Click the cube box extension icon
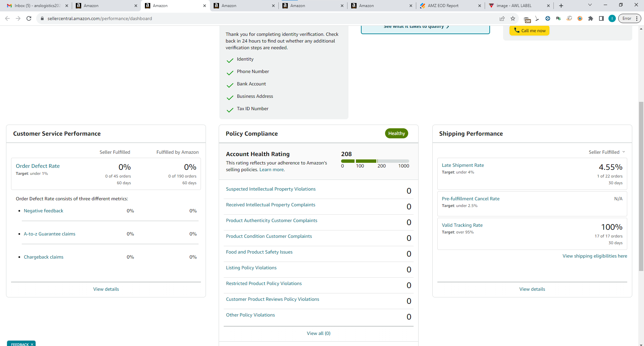The height and width of the screenshot is (346, 644). click(x=569, y=18)
